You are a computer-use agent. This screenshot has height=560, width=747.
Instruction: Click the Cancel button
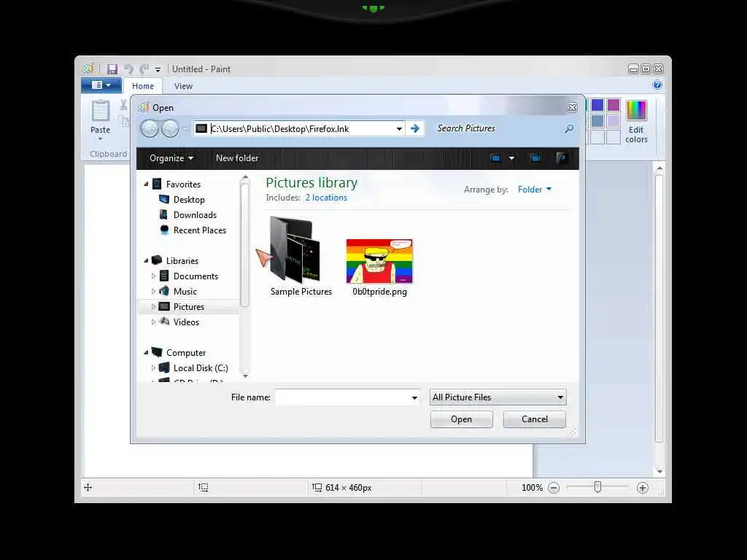(535, 419)
